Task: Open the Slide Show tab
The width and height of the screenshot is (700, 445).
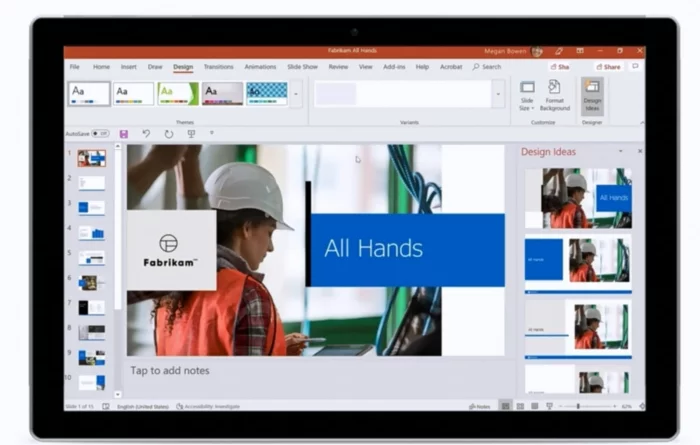Action: coord(302,67)
